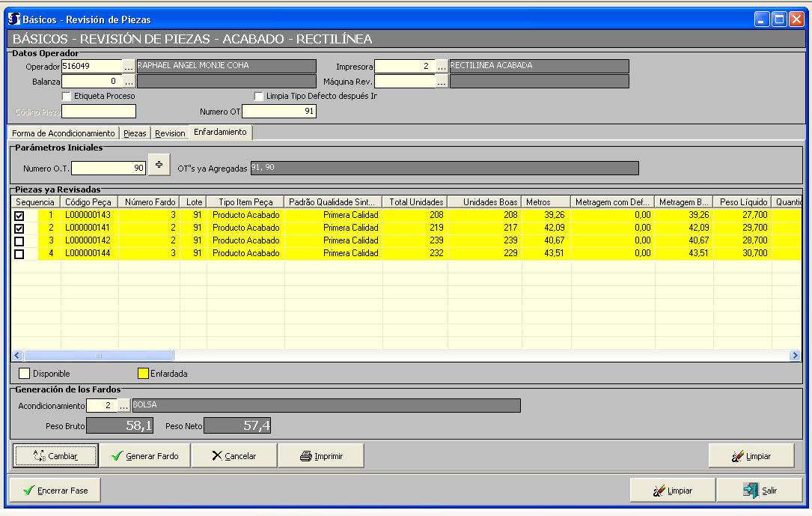
Task: Open lookup button next to Impresora field
Action: point(442,67)
